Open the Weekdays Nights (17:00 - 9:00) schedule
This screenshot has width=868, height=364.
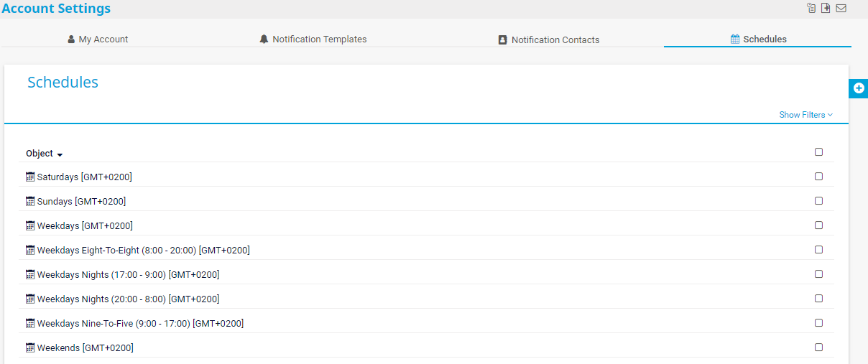pos(128,275)
